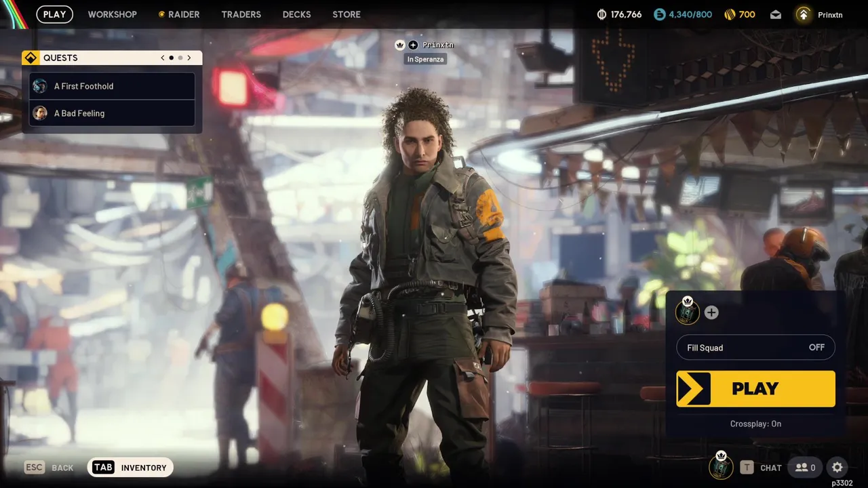Click the Prinxtn username in top bar
Screen dimensions: 868x488
(x=830, y=15)
